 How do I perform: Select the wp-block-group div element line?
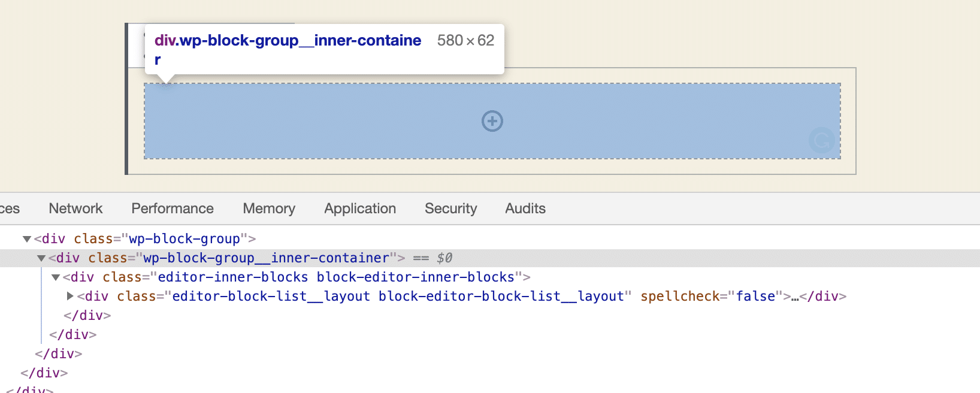click(x=145, y=239)
